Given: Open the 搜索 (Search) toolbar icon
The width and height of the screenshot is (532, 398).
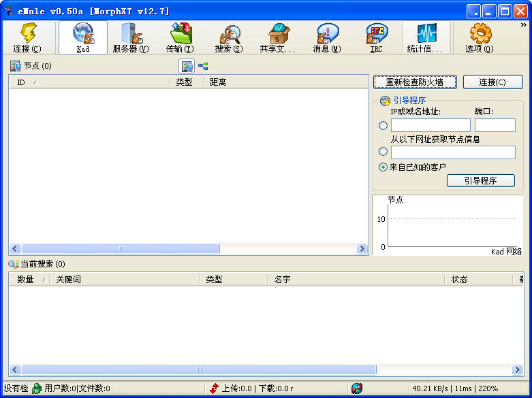Looking at the screenshot, I should 228,37.
